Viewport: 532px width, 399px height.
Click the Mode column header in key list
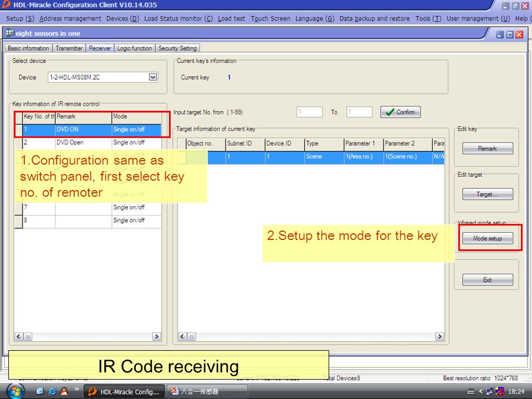tap(136, 117)
